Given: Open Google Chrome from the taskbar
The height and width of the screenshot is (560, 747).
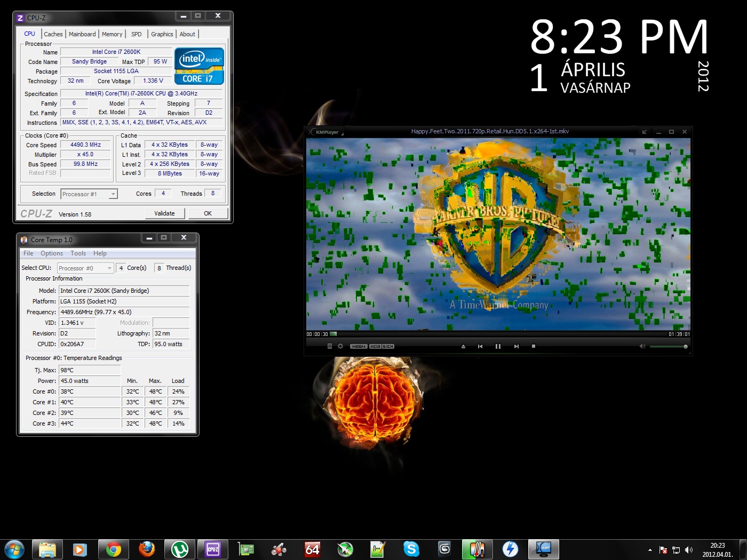Looking at the screenshot, I should [114, 549].
